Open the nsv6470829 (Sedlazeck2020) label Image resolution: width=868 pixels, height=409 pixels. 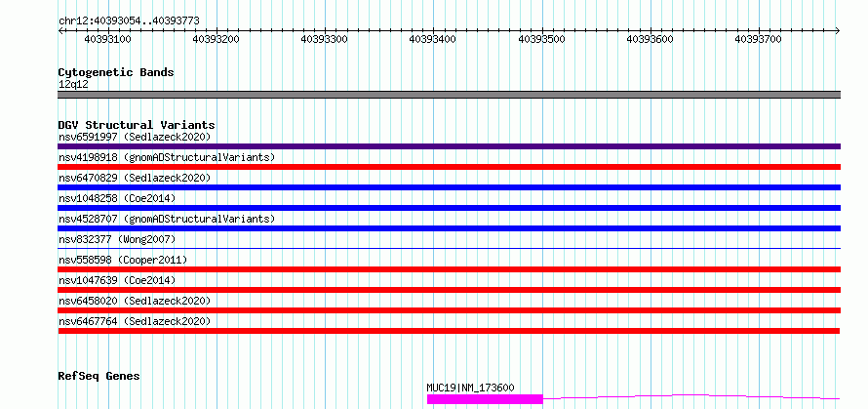(135, 178)
